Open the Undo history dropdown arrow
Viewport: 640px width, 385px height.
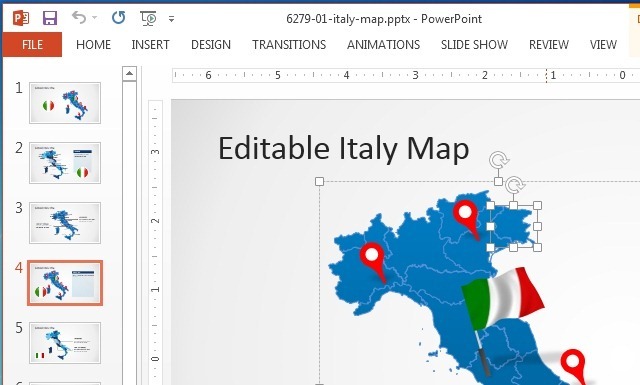(x=95, y=18)
